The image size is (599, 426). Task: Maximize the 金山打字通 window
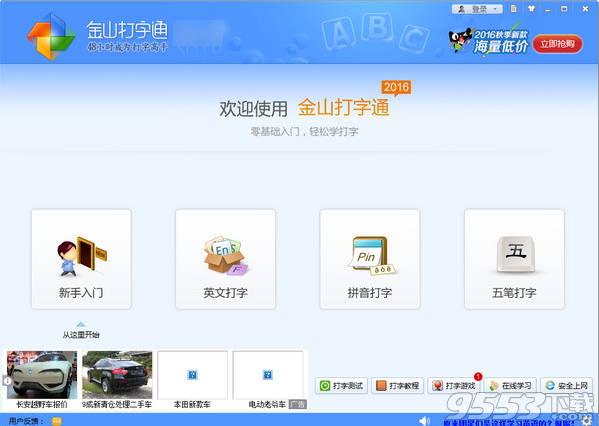pyautogui.click(x=564, y=9)
